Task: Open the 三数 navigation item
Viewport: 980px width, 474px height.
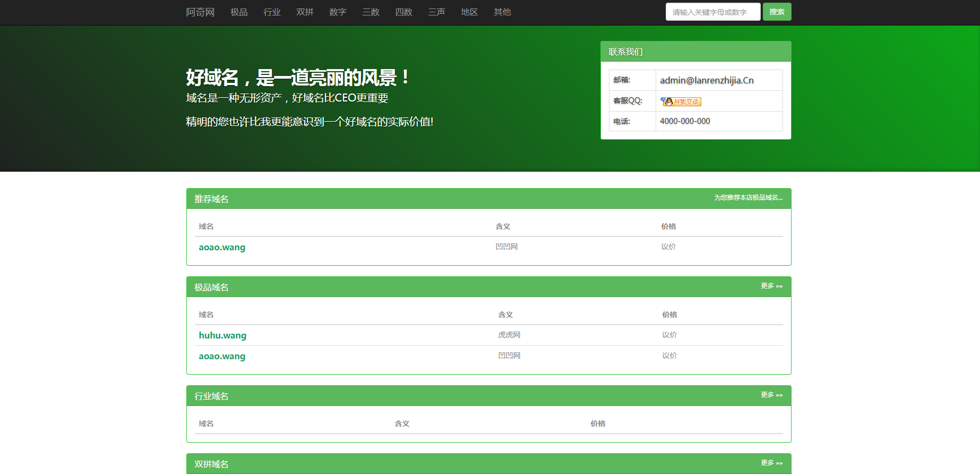Action: click(x=371, y=12)
